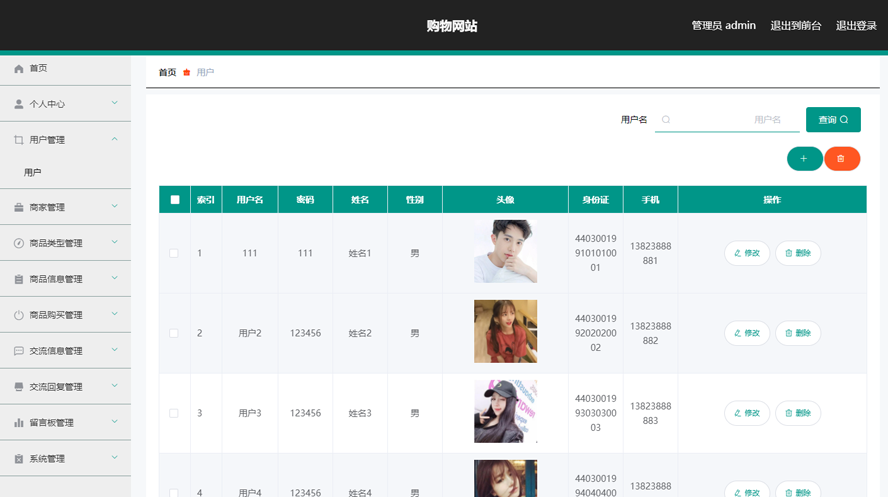Open the 商品类型管理 menu

click(65, 243)
